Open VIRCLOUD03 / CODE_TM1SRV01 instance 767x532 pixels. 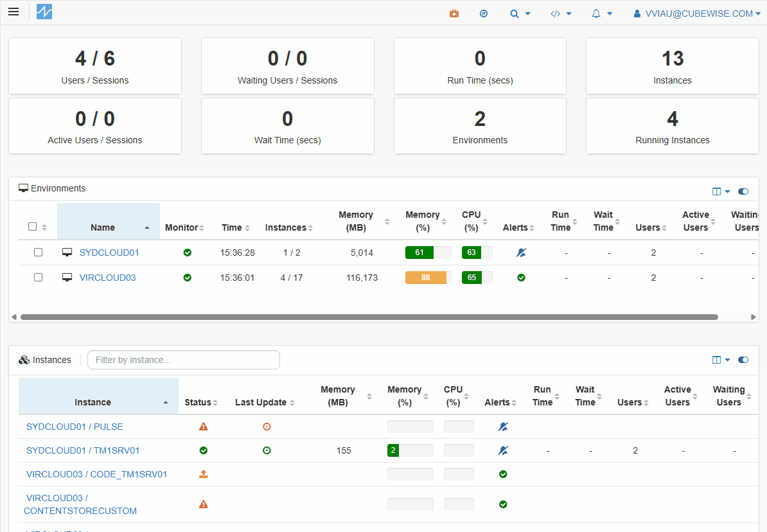click(x=96, y=474)
